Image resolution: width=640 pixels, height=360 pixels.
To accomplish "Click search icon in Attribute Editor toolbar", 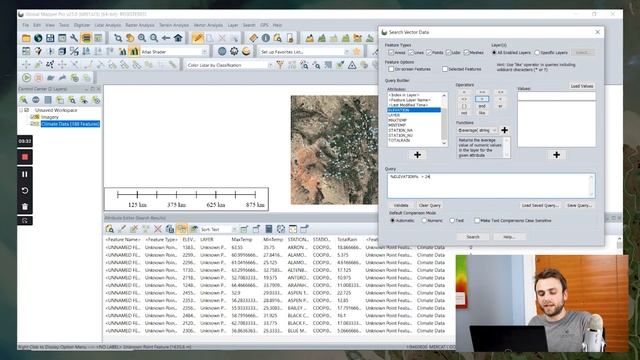I will (x=109, y=229).
